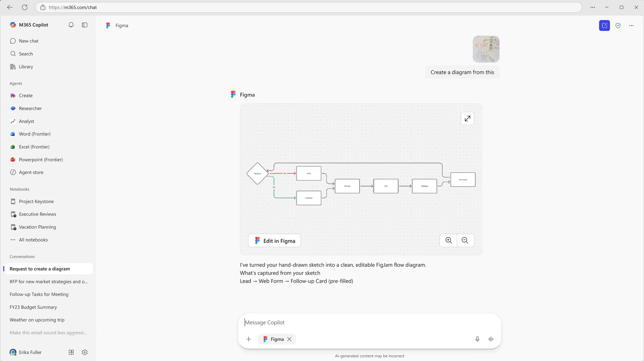Open the hand-drawn sketch attachment thumbnail
The width and height of the screenshot is (644, 361).
[x=486, y=49]
